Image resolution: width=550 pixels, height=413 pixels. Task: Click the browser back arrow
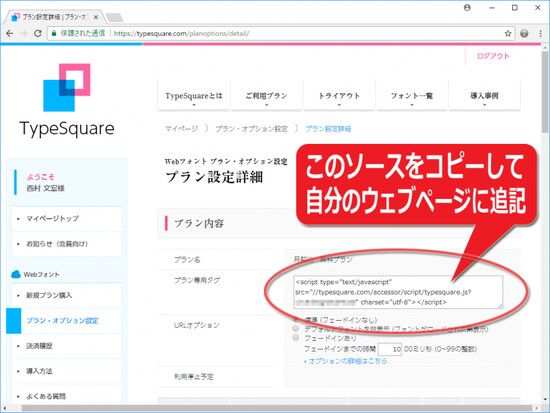(x=9, y=33)
